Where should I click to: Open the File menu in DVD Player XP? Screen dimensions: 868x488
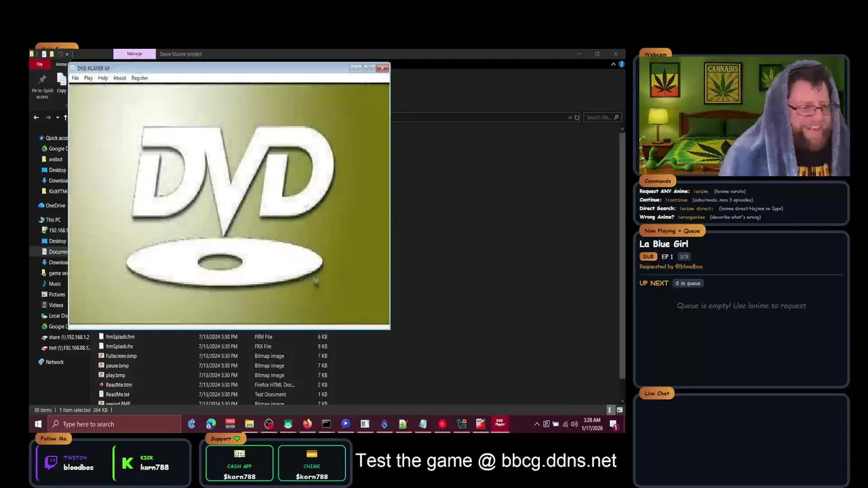pyautogui.click(x=75, y=78)
